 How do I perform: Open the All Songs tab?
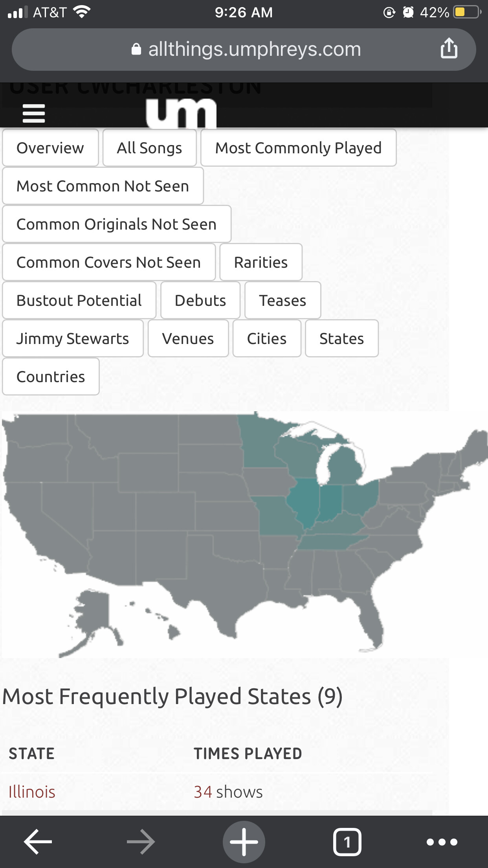coord(149,148)
